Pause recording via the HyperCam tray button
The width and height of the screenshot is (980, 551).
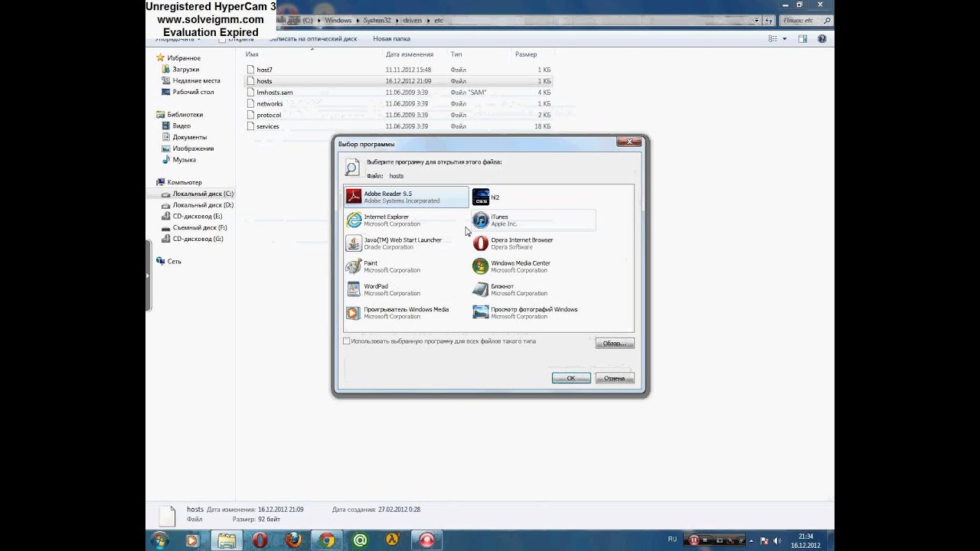(694, 540)
